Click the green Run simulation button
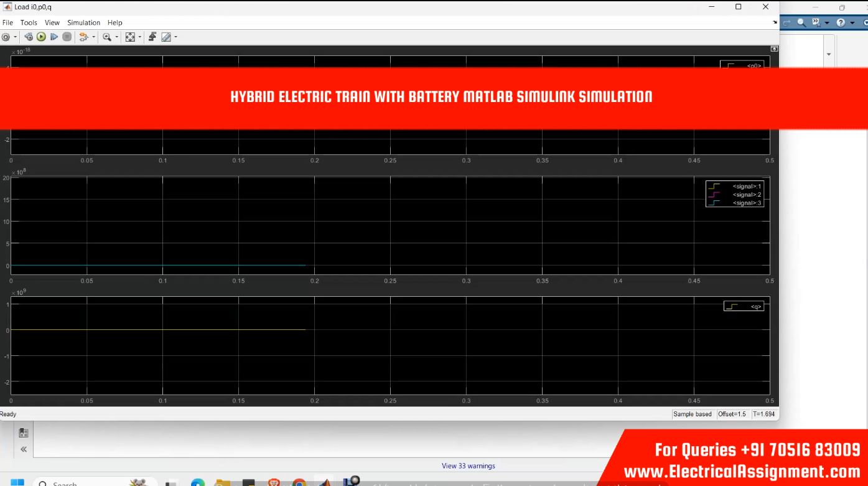 point(41,37)
